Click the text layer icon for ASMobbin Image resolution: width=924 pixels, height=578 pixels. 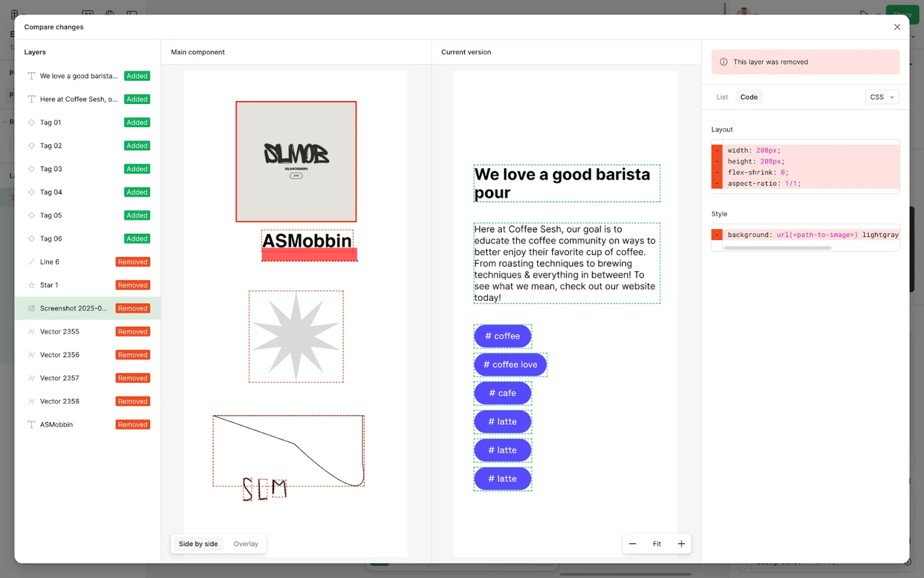[32, 424]
